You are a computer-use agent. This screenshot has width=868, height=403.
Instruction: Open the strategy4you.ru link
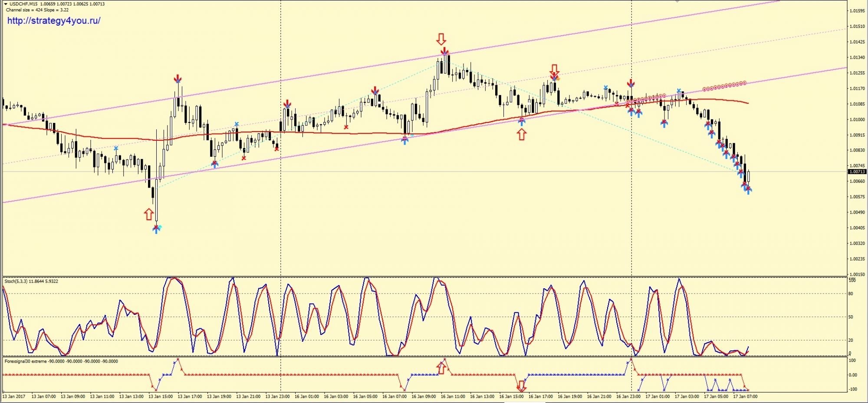click(54, 21)
